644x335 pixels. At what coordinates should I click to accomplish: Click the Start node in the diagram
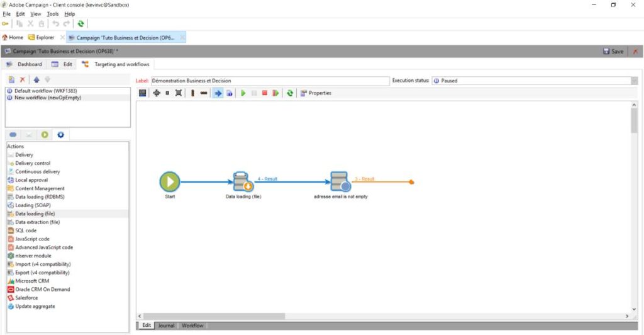point(170,182)
